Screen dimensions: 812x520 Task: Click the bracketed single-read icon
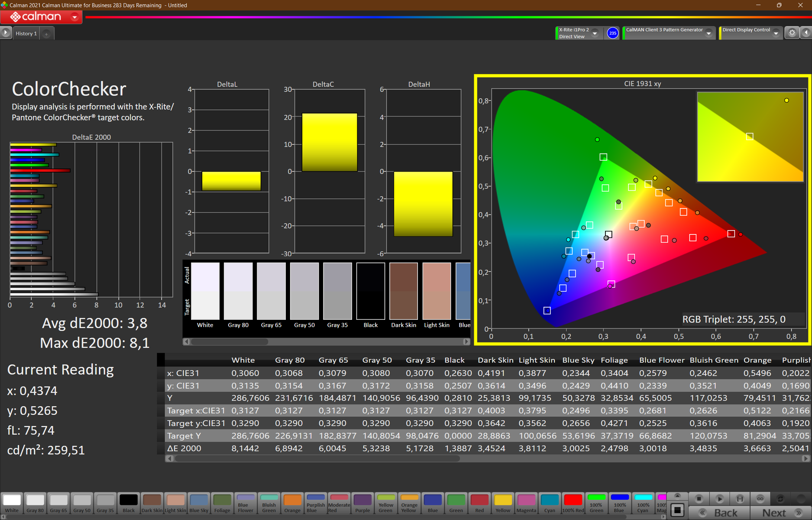(x=740, y=499)
